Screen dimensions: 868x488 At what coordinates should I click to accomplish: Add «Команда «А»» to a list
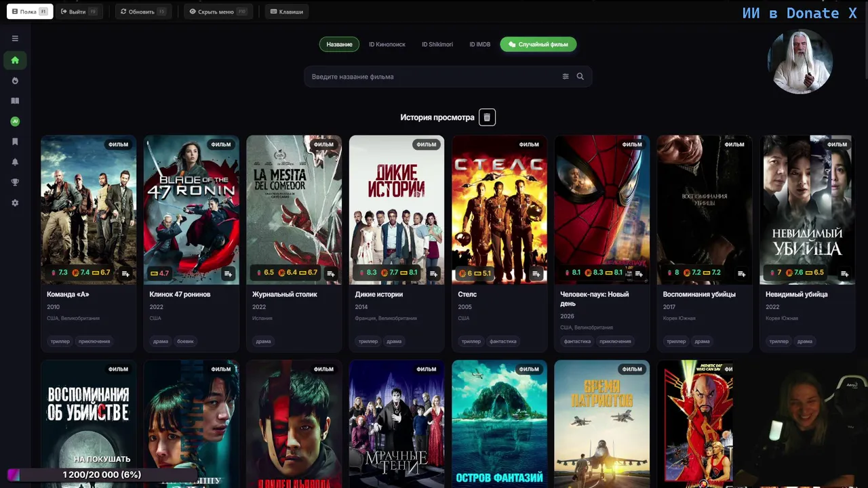pos(125,274)
